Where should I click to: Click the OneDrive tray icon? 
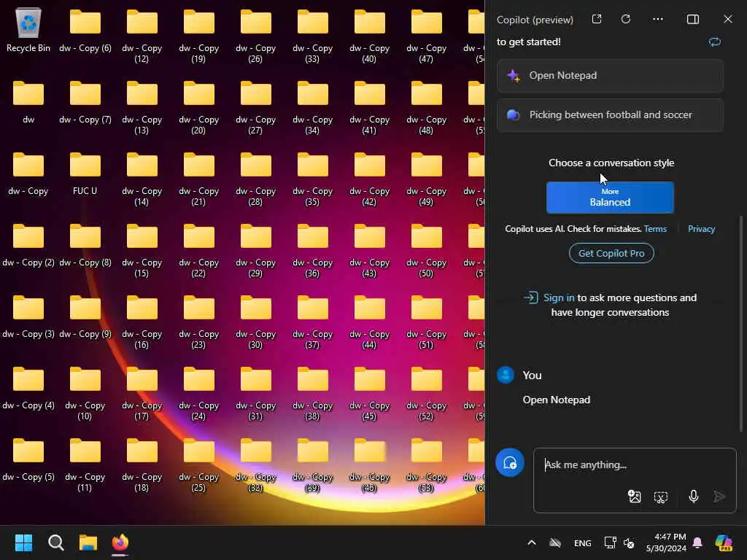coord(555,542)
